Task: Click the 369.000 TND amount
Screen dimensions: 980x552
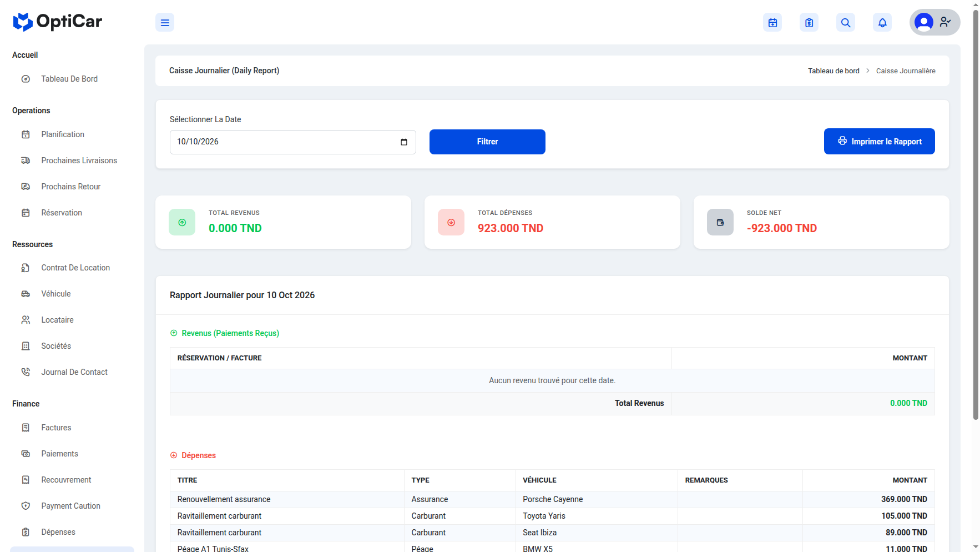Action: click(x=904, y=499)
